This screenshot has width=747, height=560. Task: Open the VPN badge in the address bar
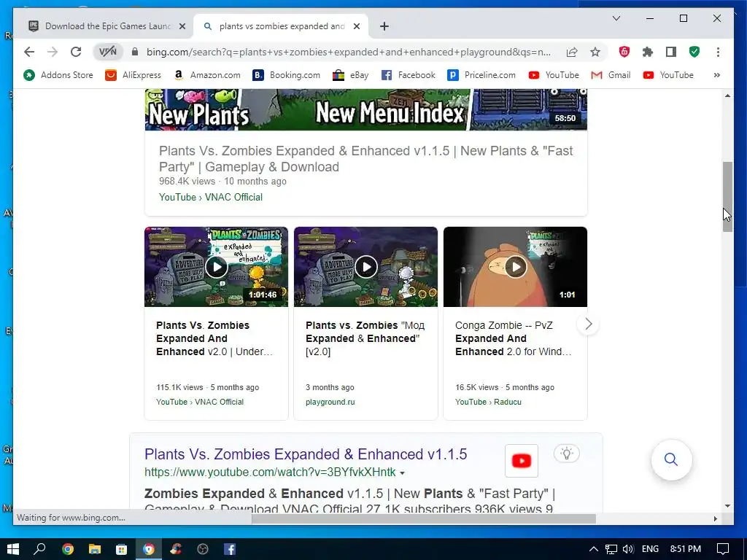[108, 52]
